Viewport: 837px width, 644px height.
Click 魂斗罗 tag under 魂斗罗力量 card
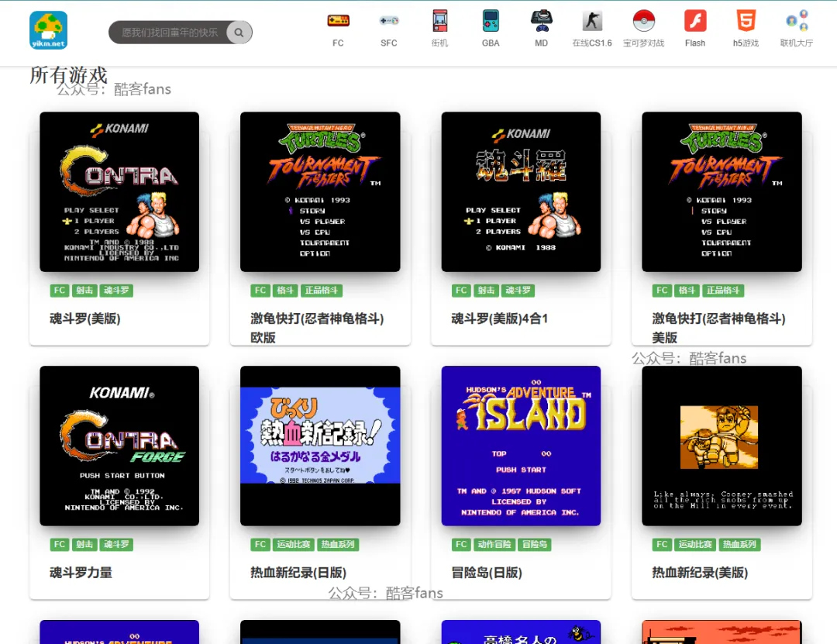tap(116, 545)
